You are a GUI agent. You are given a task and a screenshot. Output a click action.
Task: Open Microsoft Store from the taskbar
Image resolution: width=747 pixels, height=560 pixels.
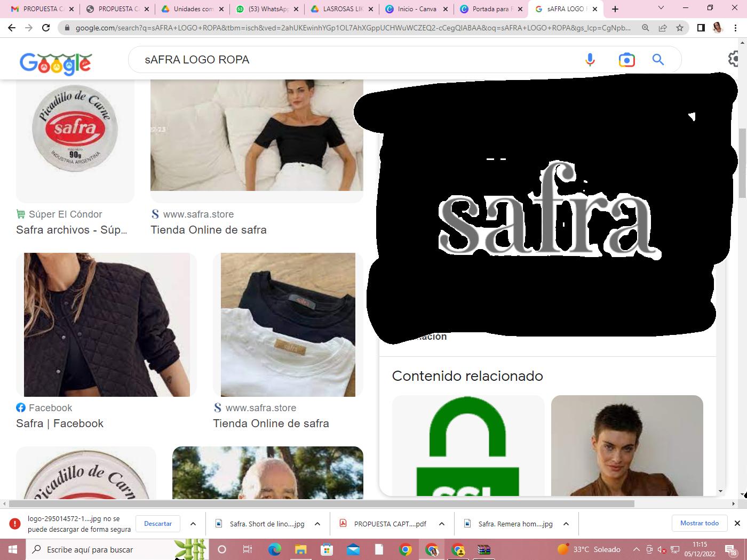pyautogui.click(x=327, y=549)
